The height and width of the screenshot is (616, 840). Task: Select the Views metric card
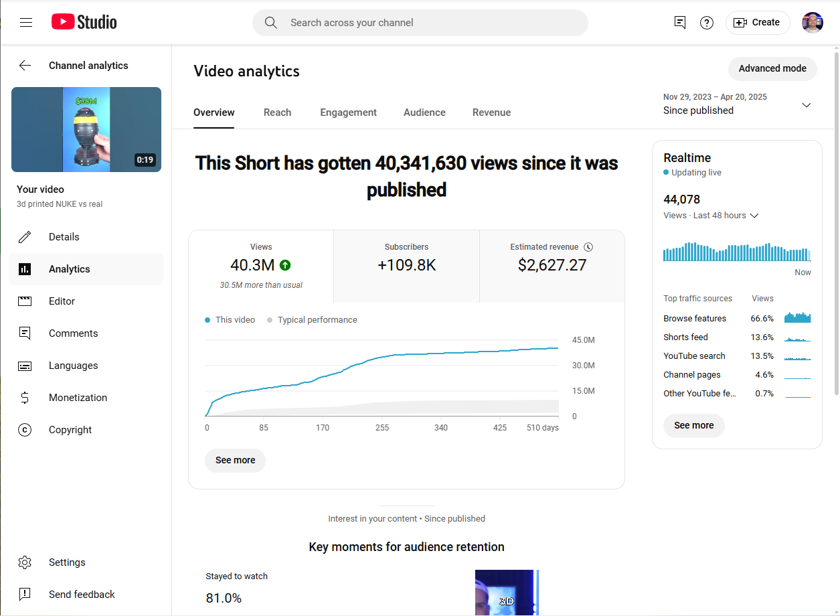tap(261, 266)
